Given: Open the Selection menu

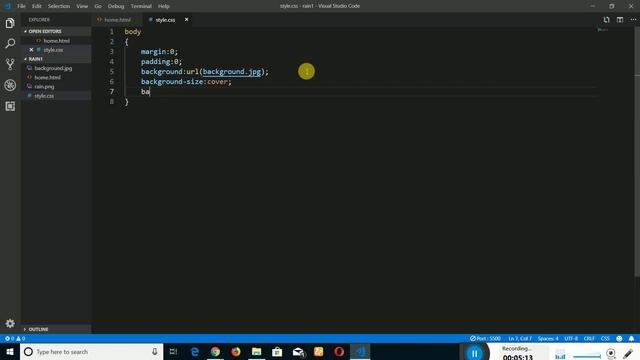Looking at the screenshot, I should tap(59, 6).
